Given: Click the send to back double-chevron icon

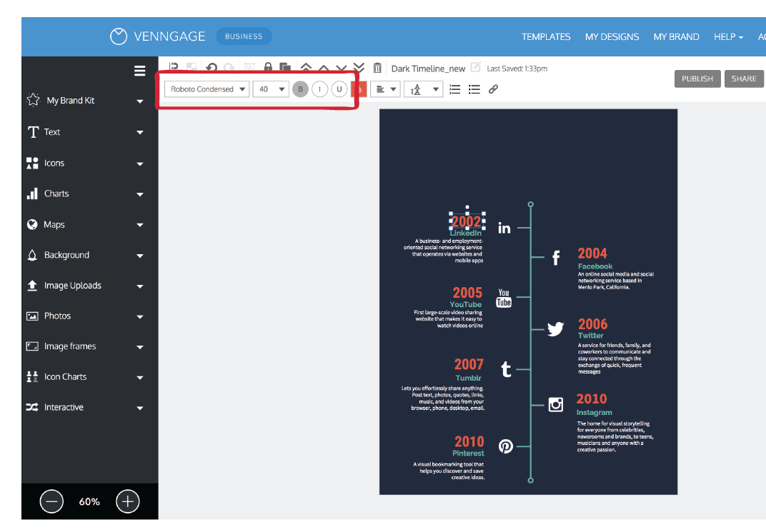Looking at the screenshot, I should pos(359,68).
